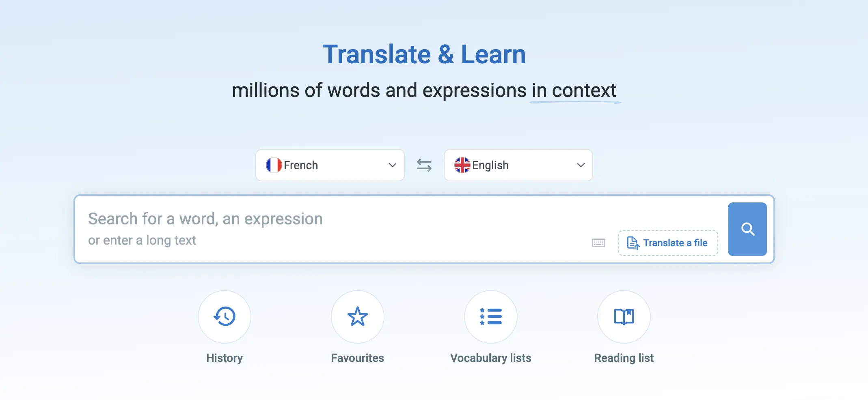Swap the French and English languages
This screenshot has height=400, width=868.
coord(424,165)
